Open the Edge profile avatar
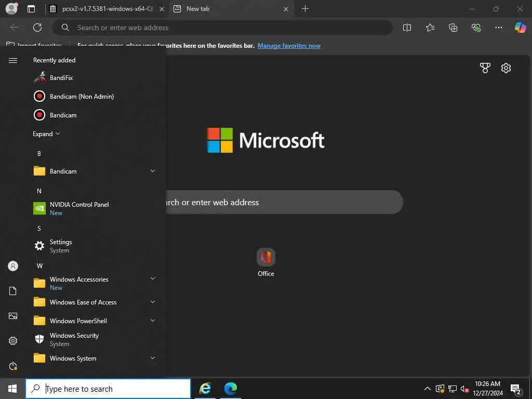Viewport: 532px width, 399px height. (x=11, y=8)
